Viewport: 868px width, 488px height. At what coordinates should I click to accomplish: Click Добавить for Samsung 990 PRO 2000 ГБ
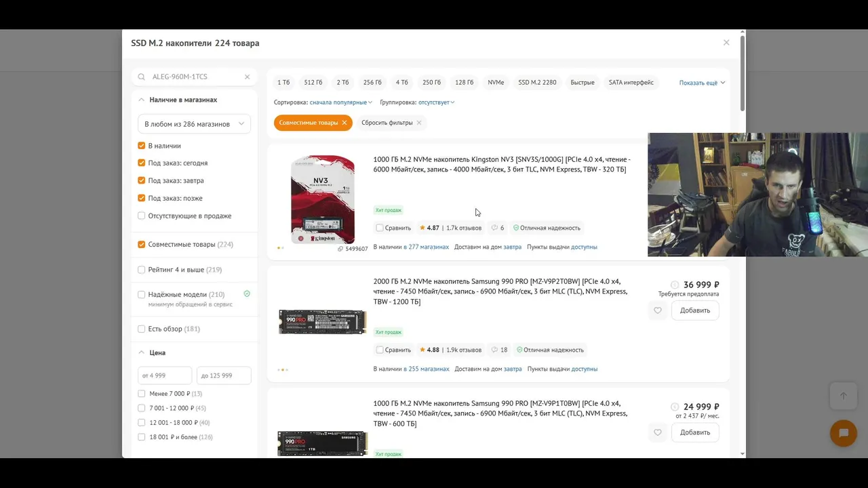tap(695, 310)
